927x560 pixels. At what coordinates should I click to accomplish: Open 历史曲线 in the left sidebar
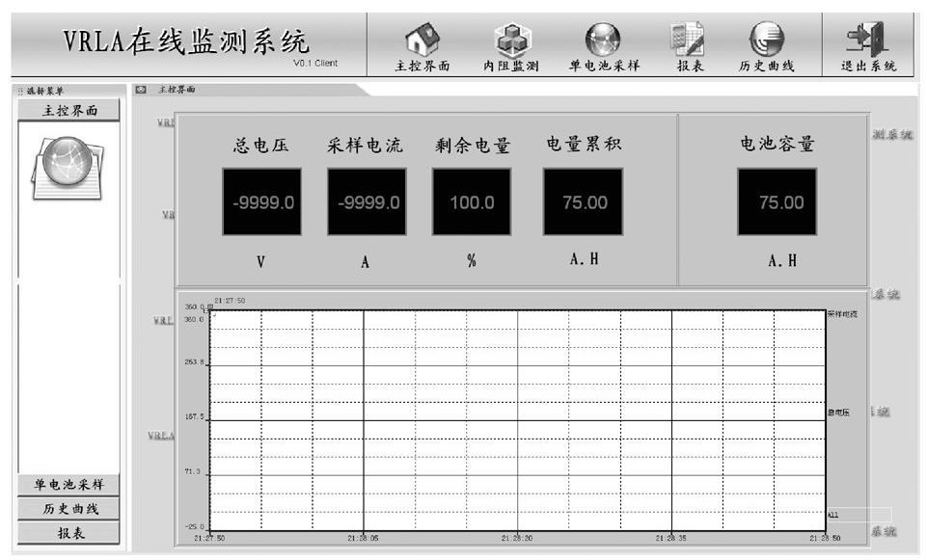(69, 509)
